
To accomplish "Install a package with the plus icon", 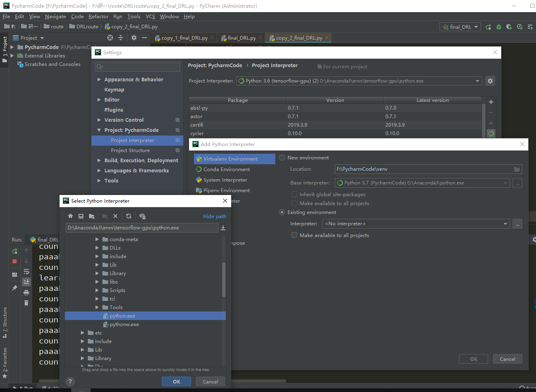I will [491, 102].
